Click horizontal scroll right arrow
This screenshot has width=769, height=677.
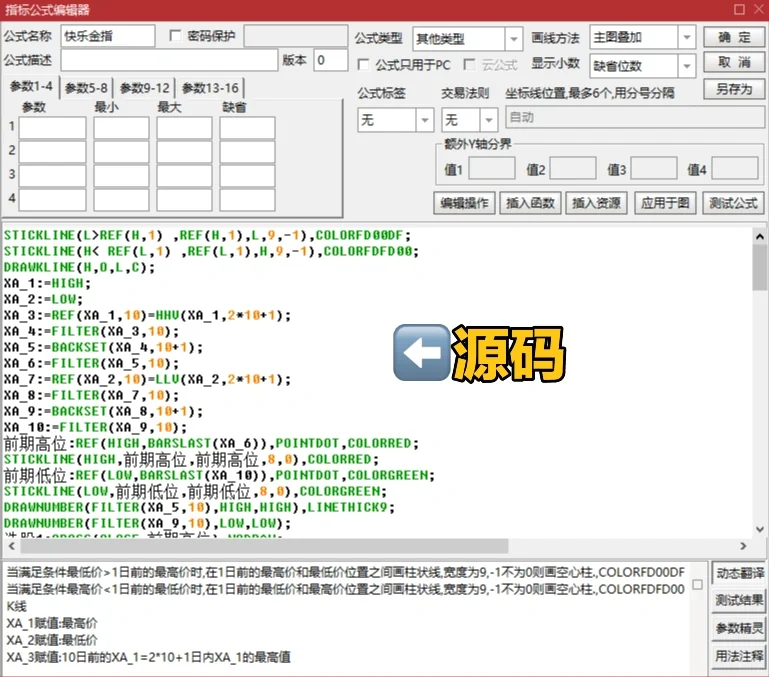[743, 546]
